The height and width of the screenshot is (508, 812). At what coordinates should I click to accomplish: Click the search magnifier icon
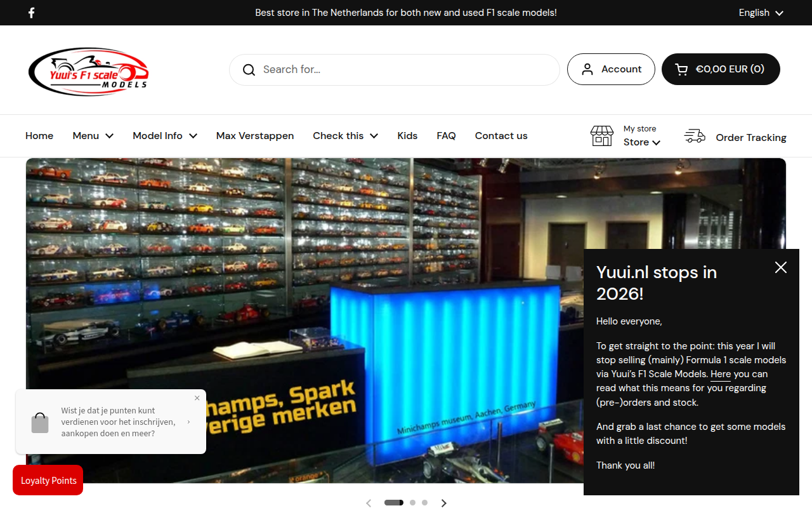(x=249, y=70)
